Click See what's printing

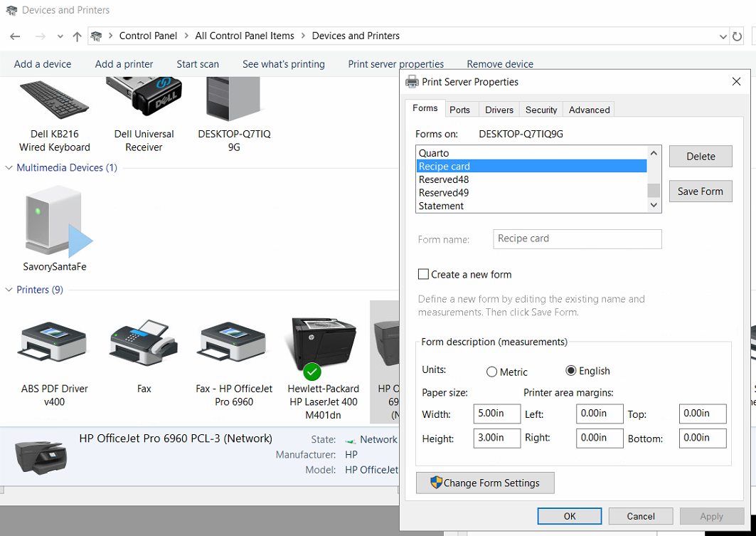click(284, 64)
